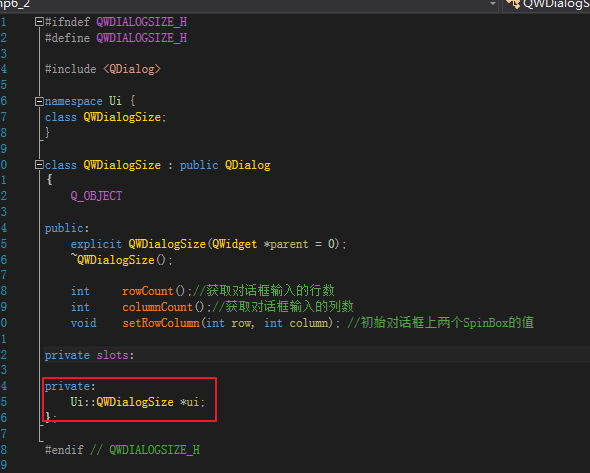The image size is (590, 473).
Task: Click the Q_OBJECT macro
Action: pyautogui.click(x=96, y=196)
